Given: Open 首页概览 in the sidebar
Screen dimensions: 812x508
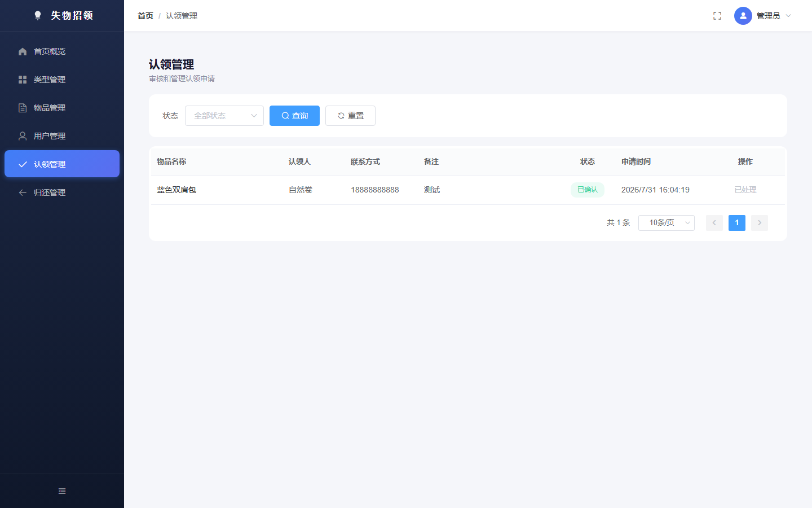Looking at the screenshot, I should pyautogui.click(x=62, y=51).
